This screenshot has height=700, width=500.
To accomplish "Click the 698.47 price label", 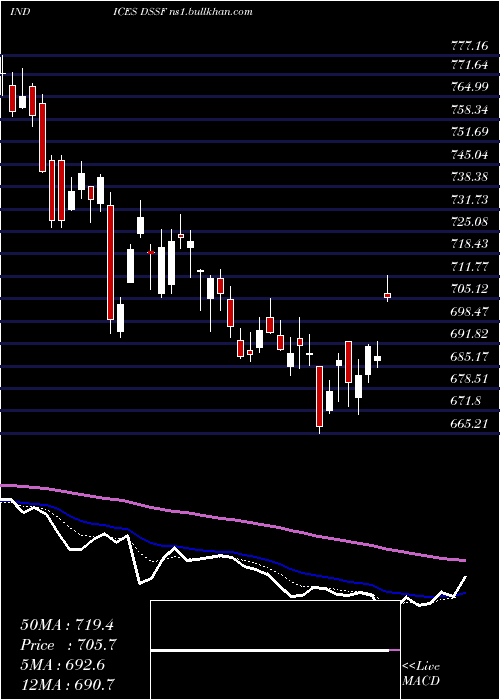I will pyautogui.click(x=468, y=312).
